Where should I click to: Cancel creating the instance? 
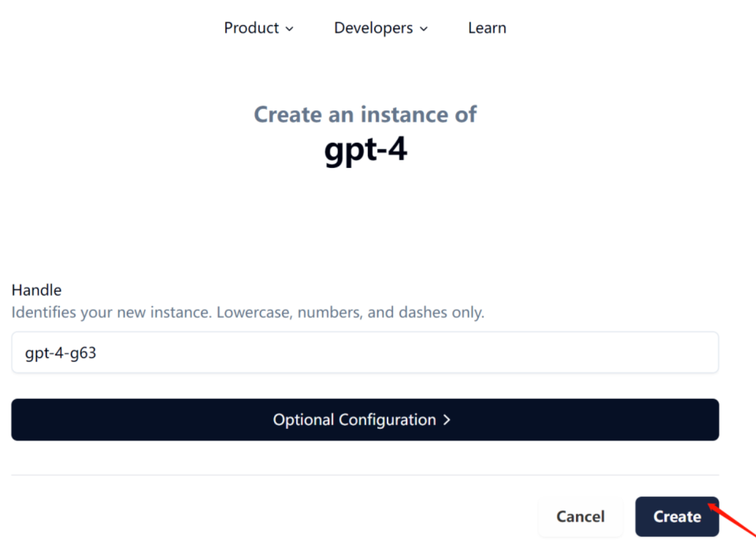tap(580, 517)
